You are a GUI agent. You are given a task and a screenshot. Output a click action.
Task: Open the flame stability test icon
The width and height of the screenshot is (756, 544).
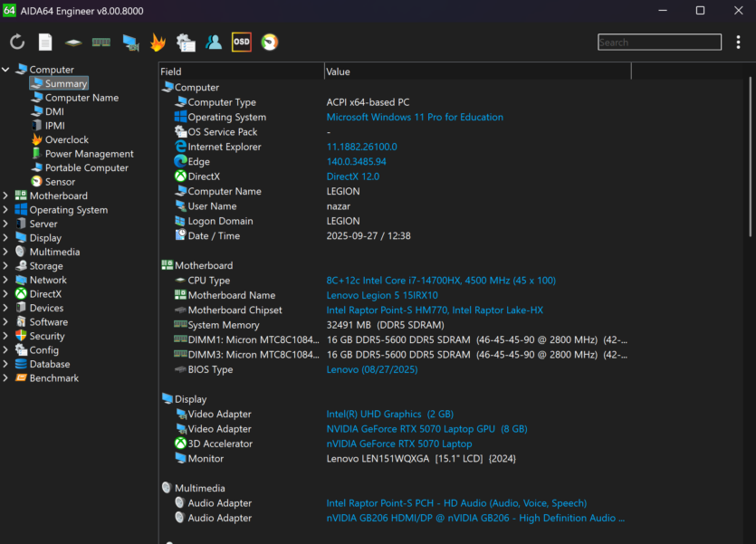pyautogui.click(x=158, y=43)
